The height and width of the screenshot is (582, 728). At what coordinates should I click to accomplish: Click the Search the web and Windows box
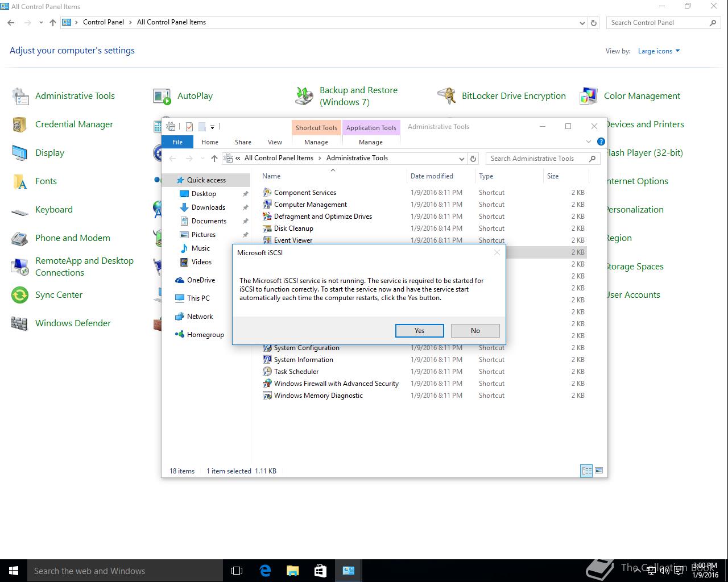[125, 571]
